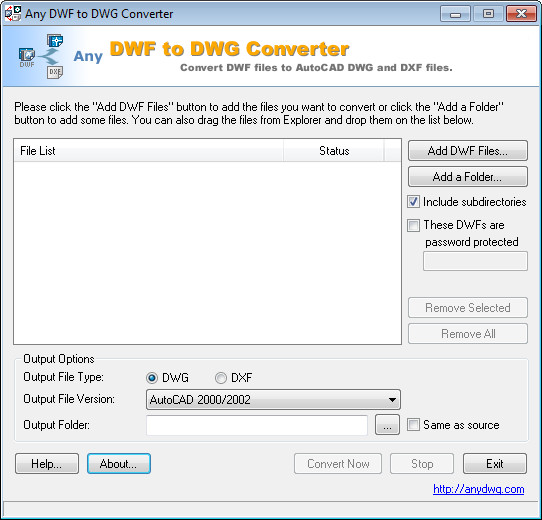Minimize the converter window

click(455, 14)
